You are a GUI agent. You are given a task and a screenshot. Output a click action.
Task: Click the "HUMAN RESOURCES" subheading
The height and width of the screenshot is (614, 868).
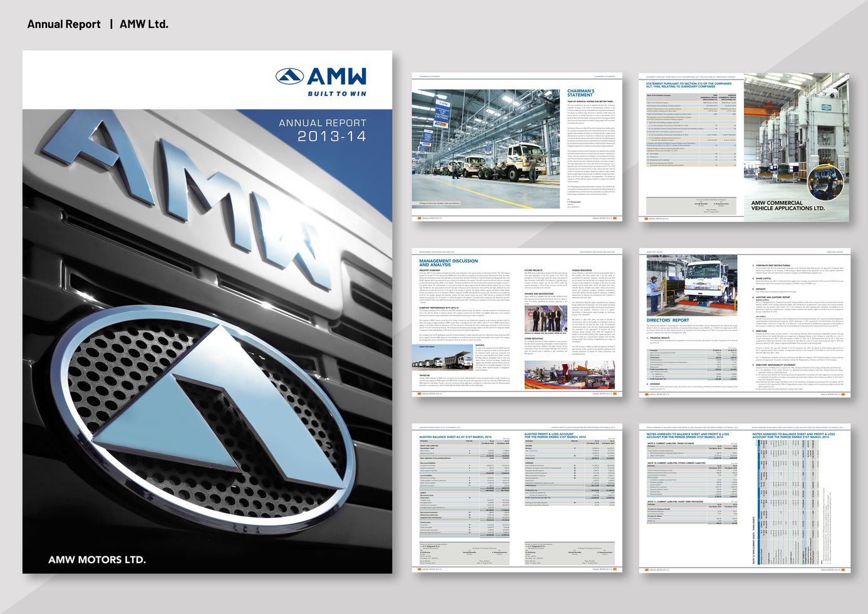tap(582, 270)
